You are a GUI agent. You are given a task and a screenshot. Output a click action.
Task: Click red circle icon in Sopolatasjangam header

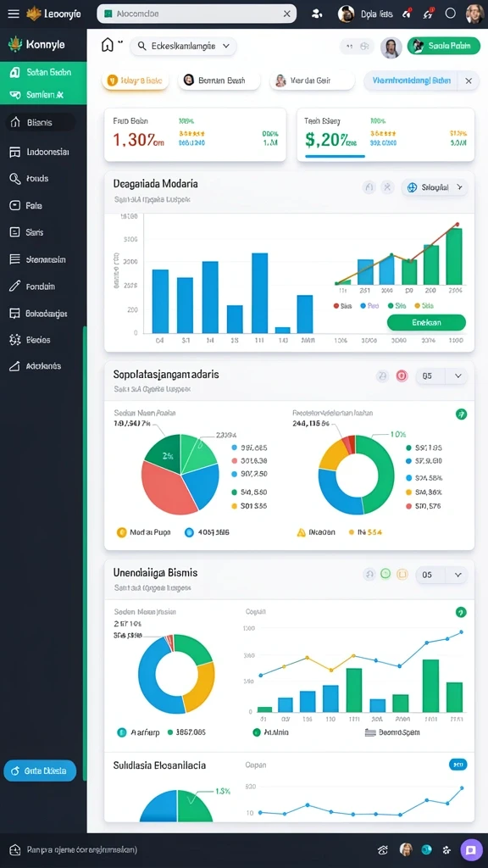[x=402, y=376]
